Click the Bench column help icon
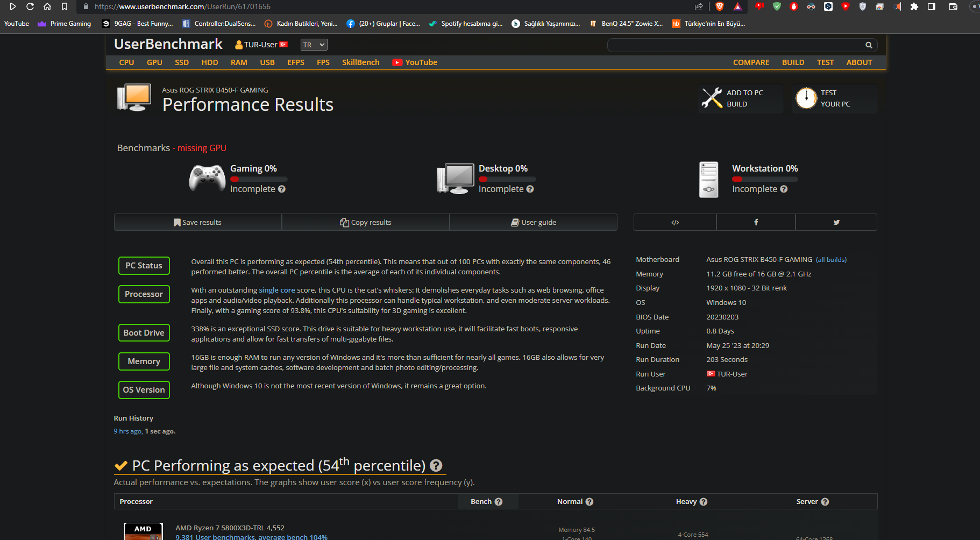The width and height of the screenshot is (980, 540). (x=499, y=502)
